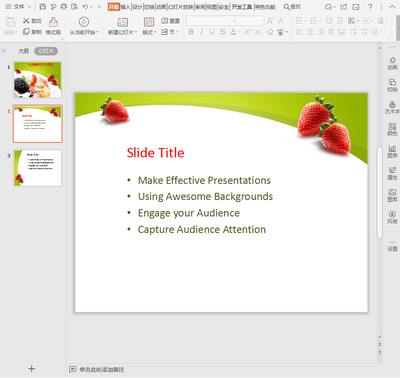Collapse the ribbon with the up chevron

[x=392, y=7]
